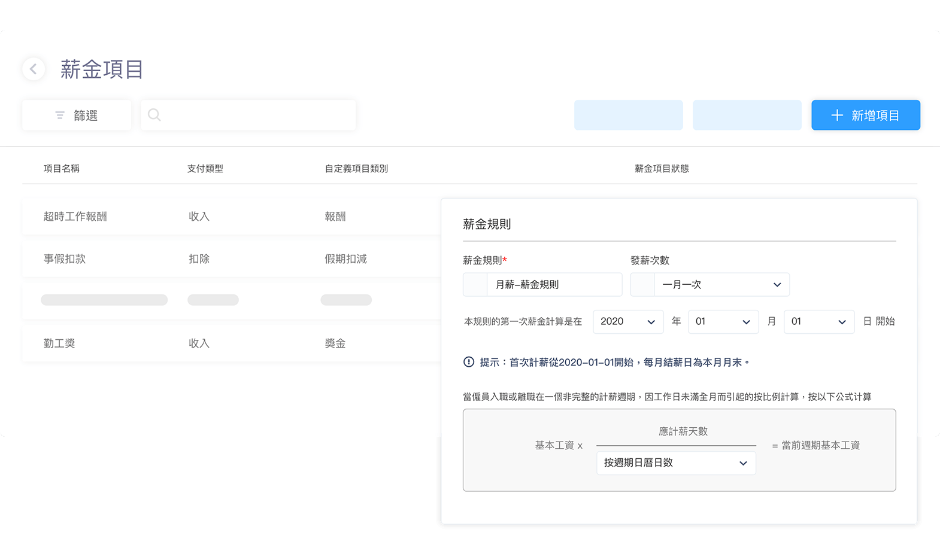Click the hint text 首次計薪從2020-01-01開始
This screenshot has width=940, height=560.
click(x=571, y=363)
